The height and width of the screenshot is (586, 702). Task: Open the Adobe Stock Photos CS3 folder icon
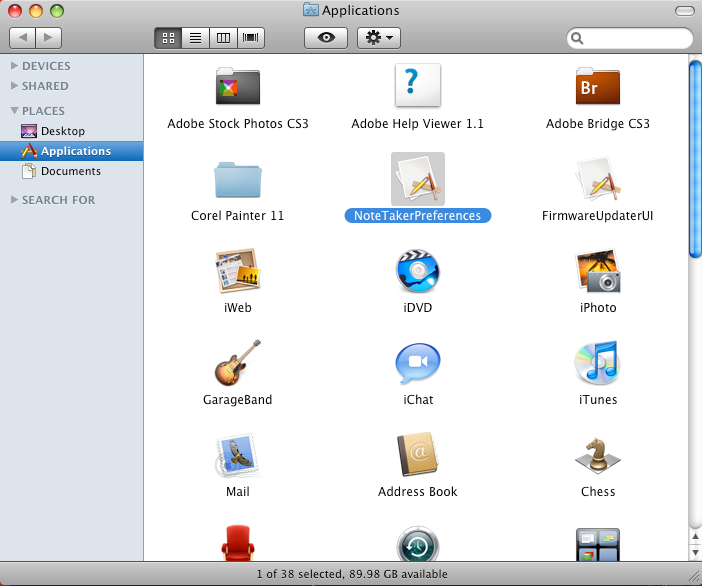(238, 86)
